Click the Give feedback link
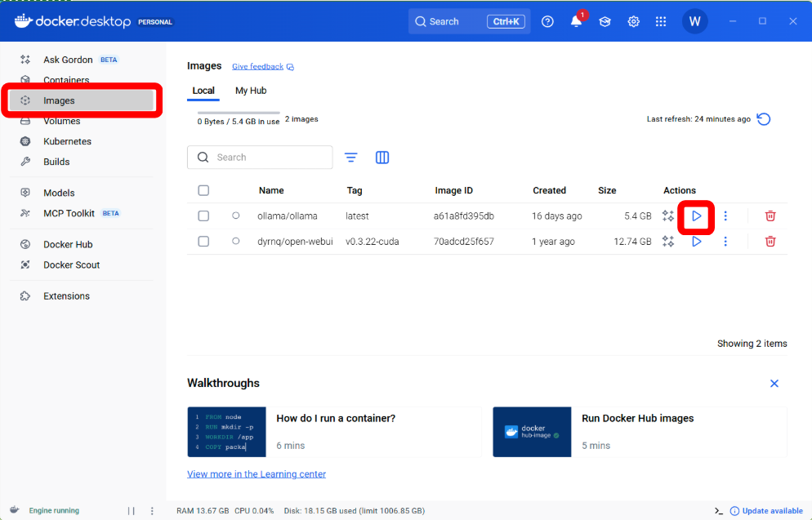 (257, 67)
